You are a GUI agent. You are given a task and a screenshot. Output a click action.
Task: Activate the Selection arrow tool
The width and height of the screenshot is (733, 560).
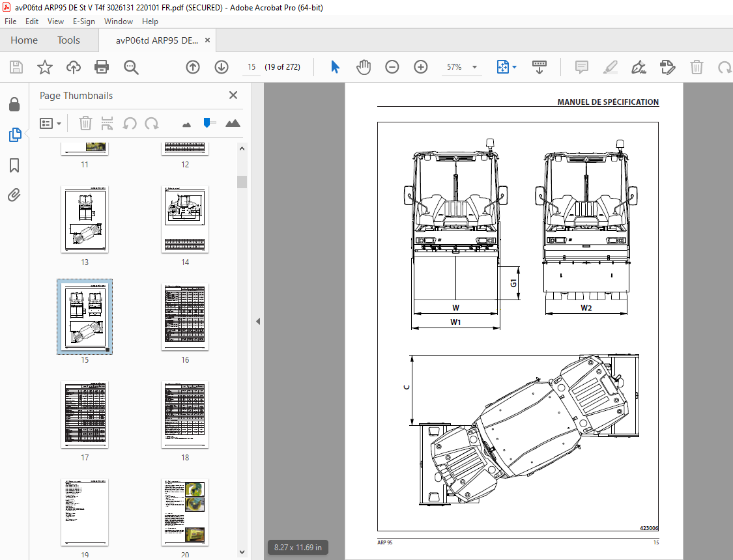(335, 67)
